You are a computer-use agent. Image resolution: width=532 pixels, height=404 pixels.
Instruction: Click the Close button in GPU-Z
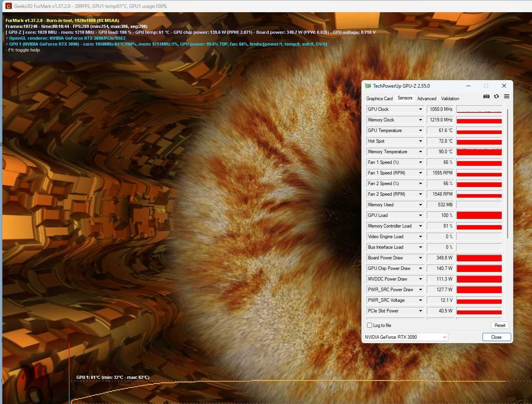click(x=497, y=337)
